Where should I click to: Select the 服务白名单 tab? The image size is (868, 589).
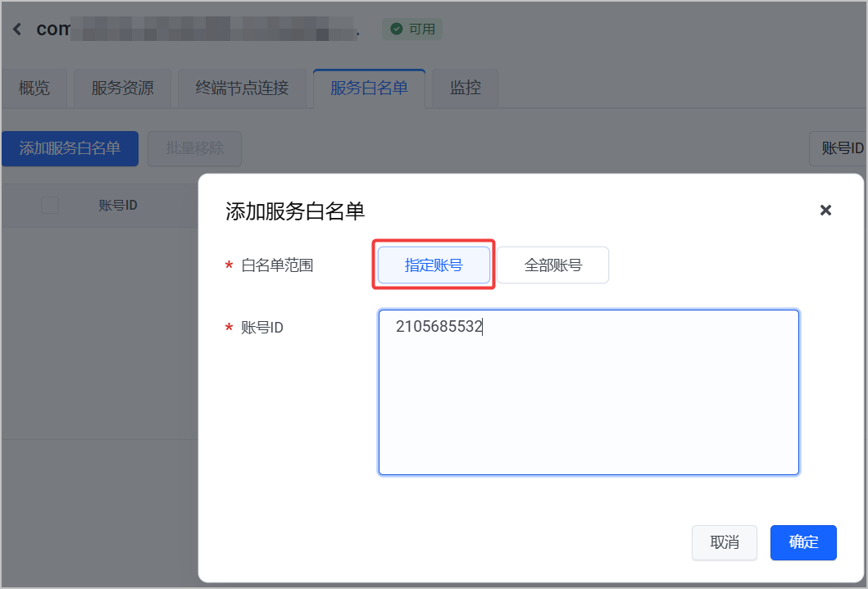click(x=369, y=88)
